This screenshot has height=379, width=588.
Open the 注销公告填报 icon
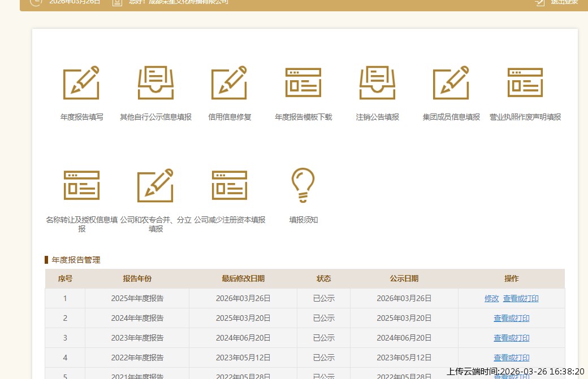tap(377, 83)
